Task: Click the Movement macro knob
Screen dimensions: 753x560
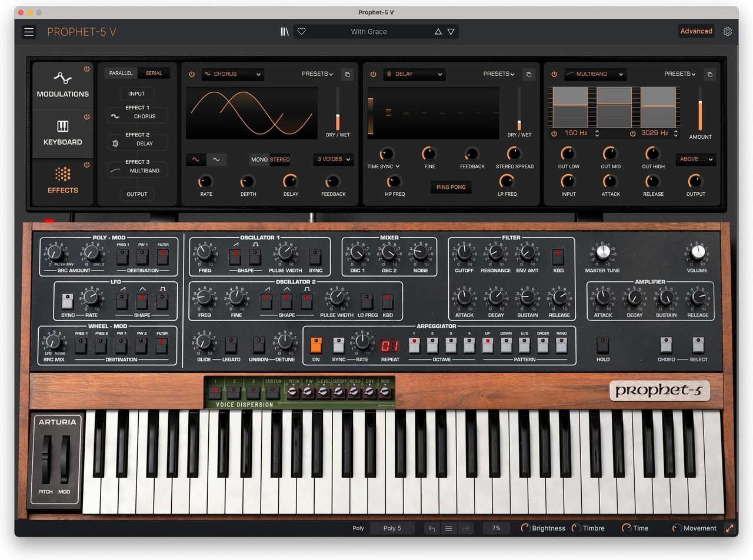Action: tap(677, 528)
